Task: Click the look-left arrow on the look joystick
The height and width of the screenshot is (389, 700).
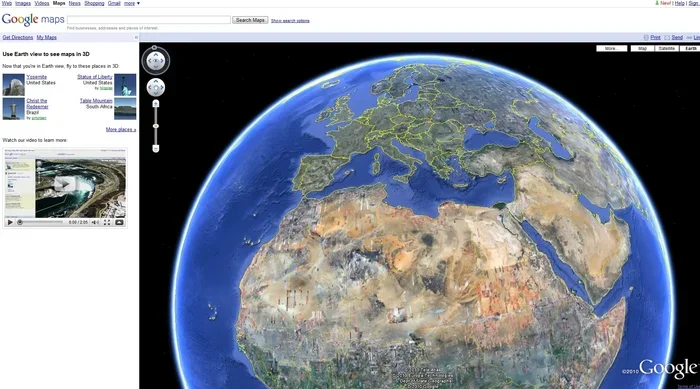Action: pos(150,61)
